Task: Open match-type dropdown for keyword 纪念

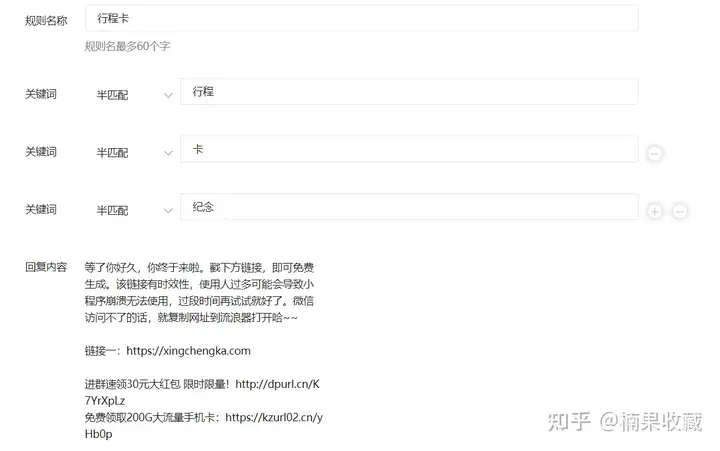Action: click(x=134, y=210)
